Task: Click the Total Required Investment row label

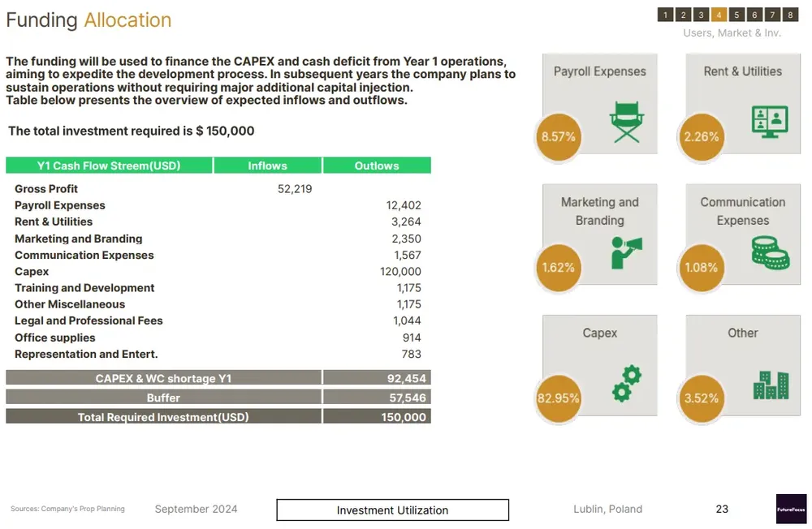Action: (x=163, y=417)
